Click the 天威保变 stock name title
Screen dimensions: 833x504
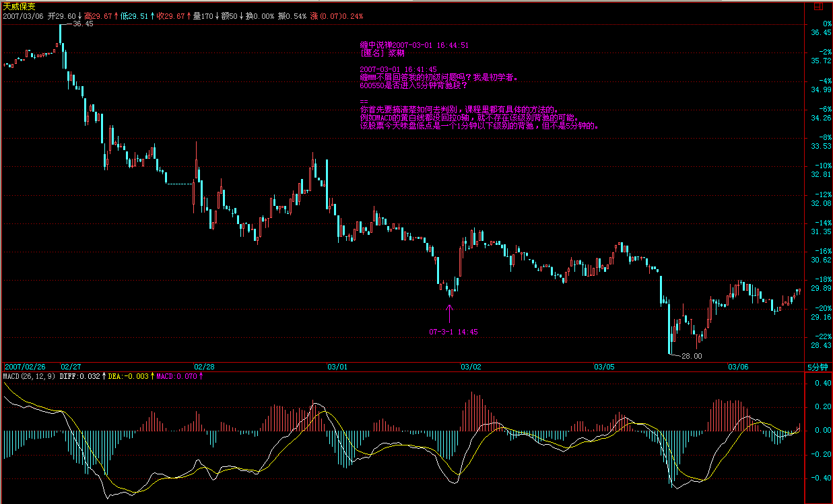(18, 6)
